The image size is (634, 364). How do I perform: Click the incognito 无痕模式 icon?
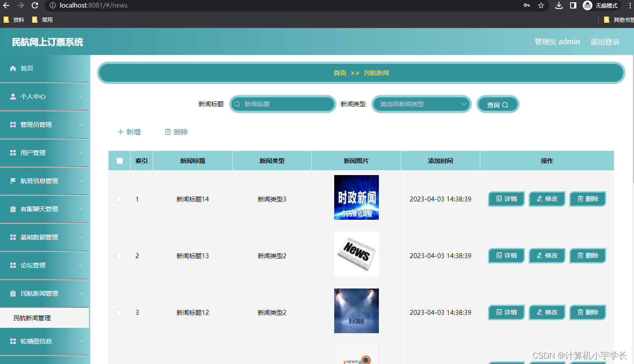[587, 5]
